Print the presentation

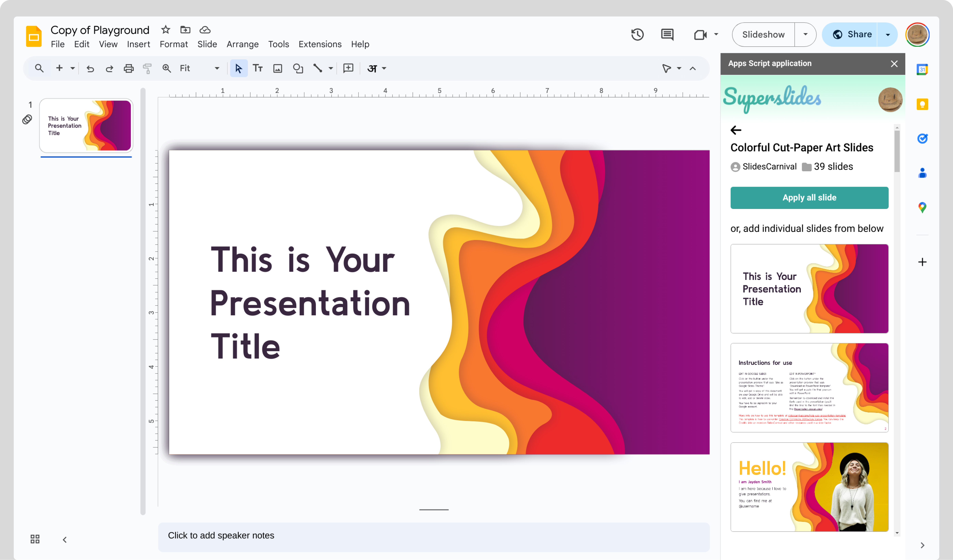(x=129, y=68)
